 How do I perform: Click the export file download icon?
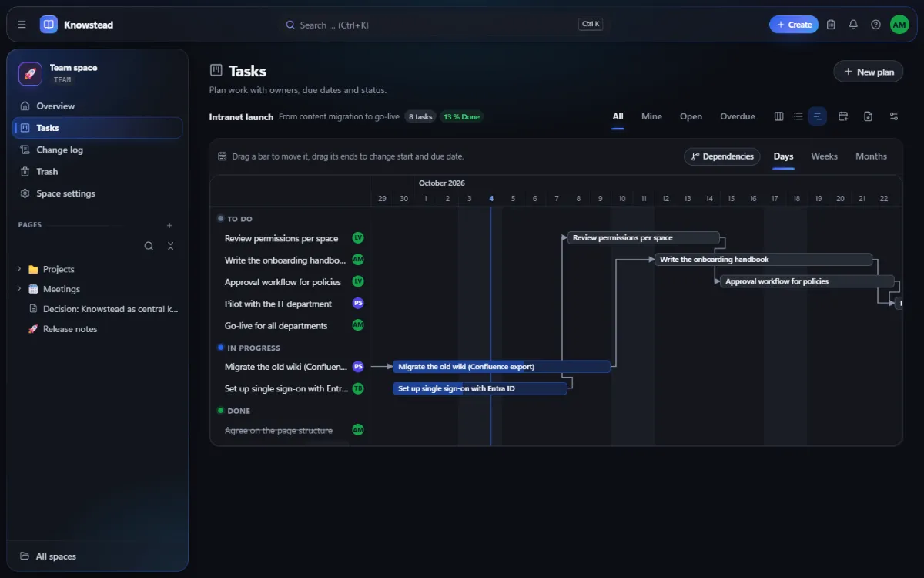pos(868,116)
